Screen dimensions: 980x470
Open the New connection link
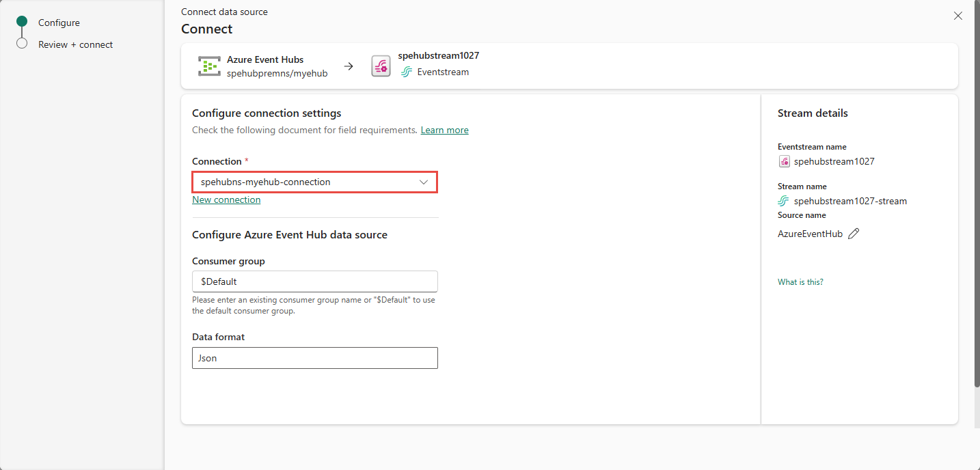click(x=226, y=199)
